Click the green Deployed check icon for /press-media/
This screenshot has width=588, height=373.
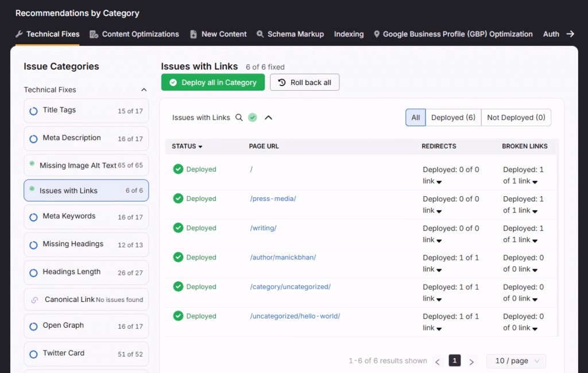(178, 199)
